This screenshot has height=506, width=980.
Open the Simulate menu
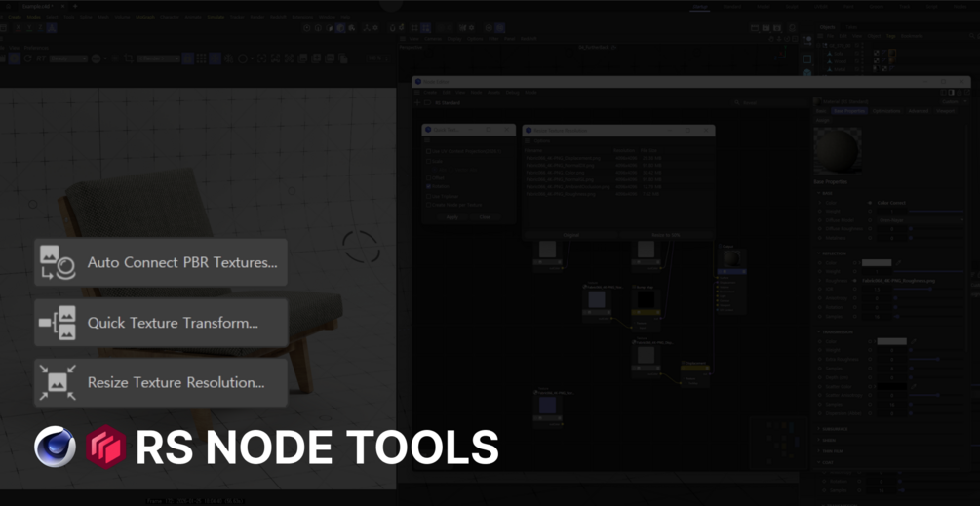(x=216, y=17)
